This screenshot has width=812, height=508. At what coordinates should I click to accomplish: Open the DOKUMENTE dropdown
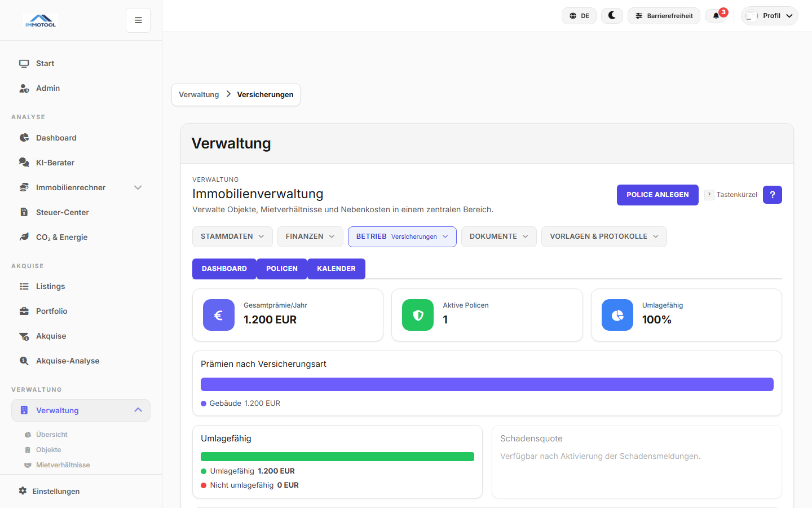pyautogui.click(x=498, y=237)
